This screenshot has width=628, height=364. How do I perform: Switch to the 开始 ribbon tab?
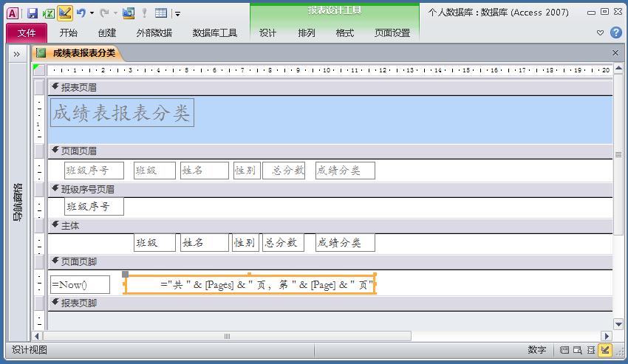coord(69,32)
